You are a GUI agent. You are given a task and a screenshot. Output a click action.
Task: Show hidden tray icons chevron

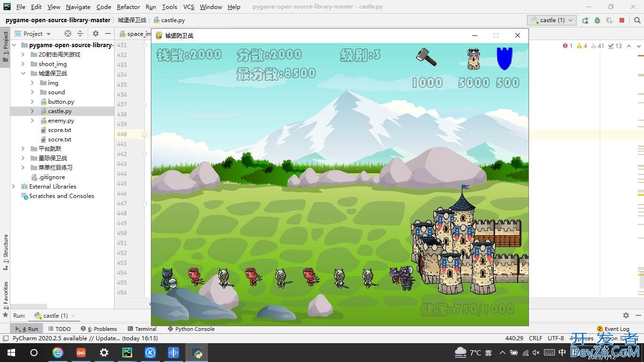tap(502, 352)
